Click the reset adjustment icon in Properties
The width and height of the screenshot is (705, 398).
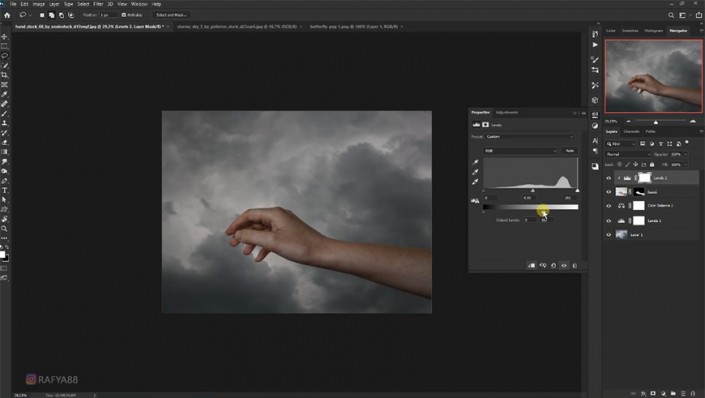tap(553, 265)
